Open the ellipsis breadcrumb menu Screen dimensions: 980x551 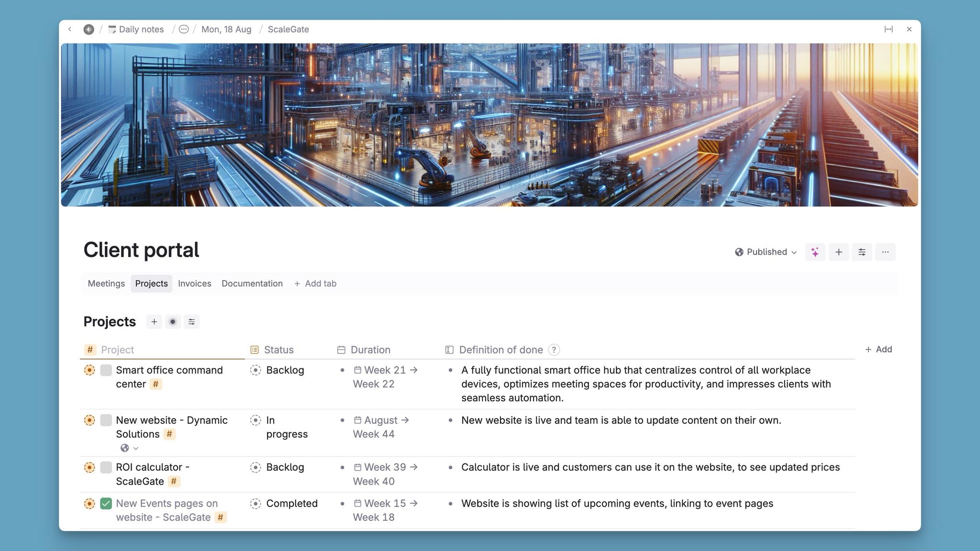click(x=184, y=29)
